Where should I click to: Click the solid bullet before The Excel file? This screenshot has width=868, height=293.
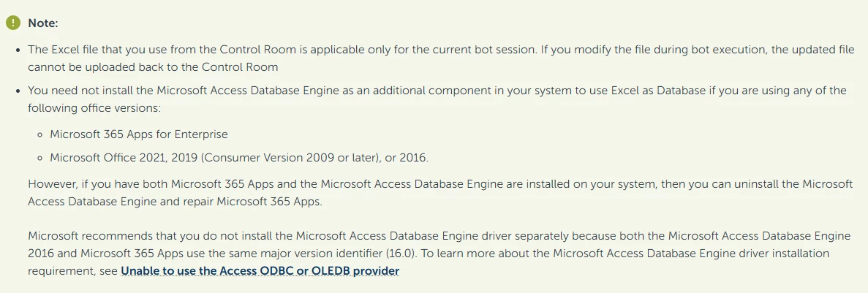(x=18, y=50)
